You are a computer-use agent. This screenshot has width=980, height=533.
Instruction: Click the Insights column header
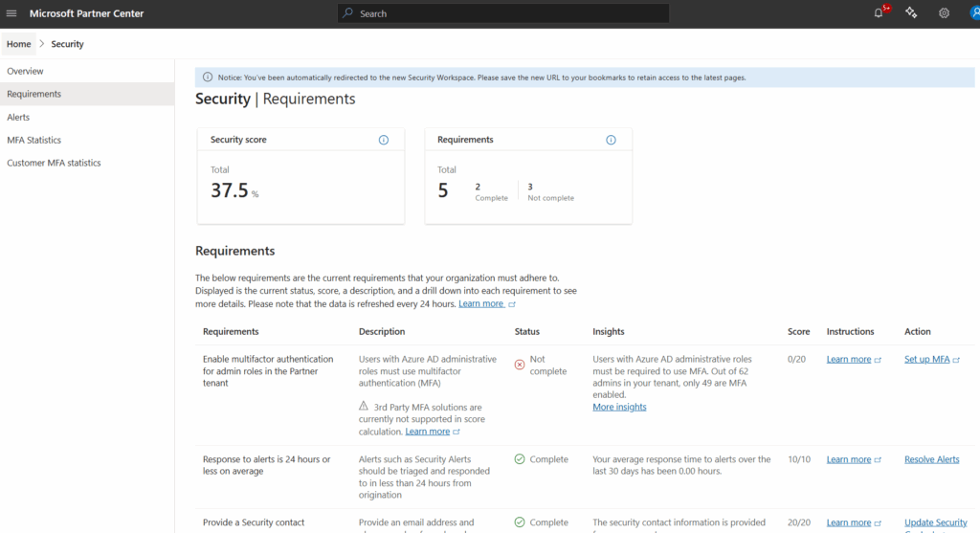[x=608, y=332]
